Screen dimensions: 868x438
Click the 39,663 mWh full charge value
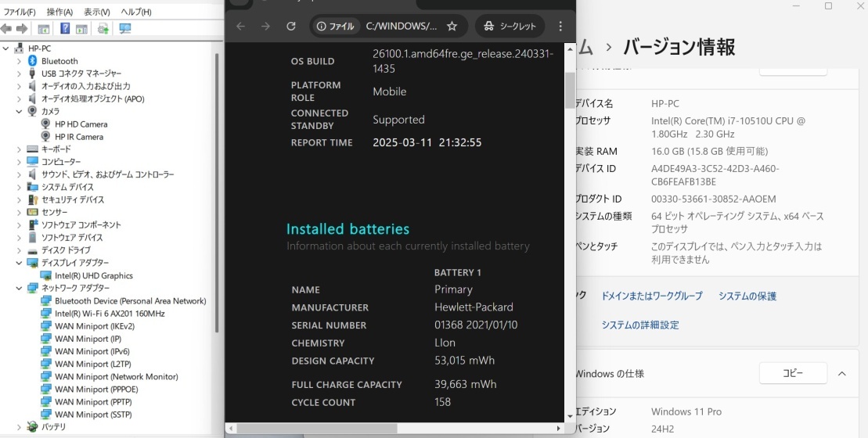(466, 384)
